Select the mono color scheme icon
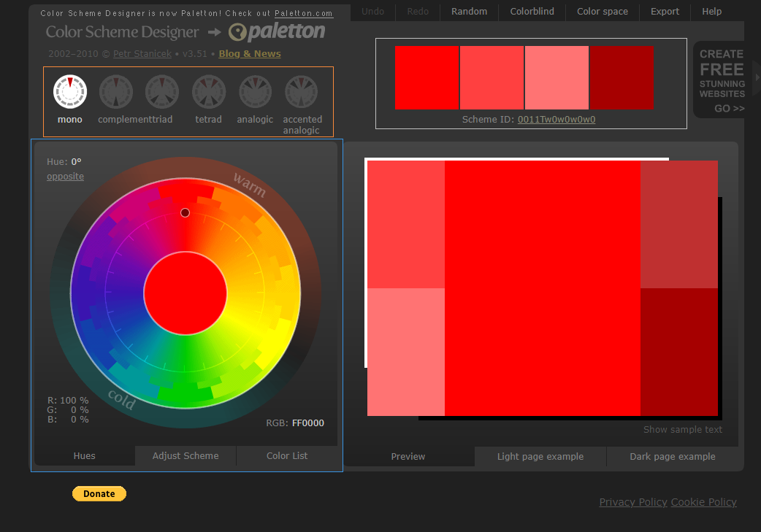 (70, 92)
